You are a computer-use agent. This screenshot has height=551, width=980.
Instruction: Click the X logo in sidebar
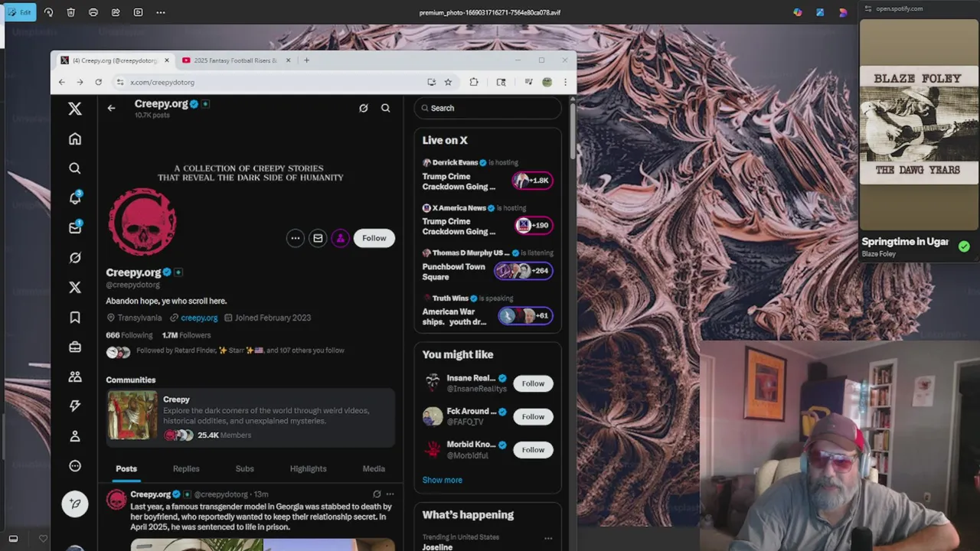[x=75, y=109]
